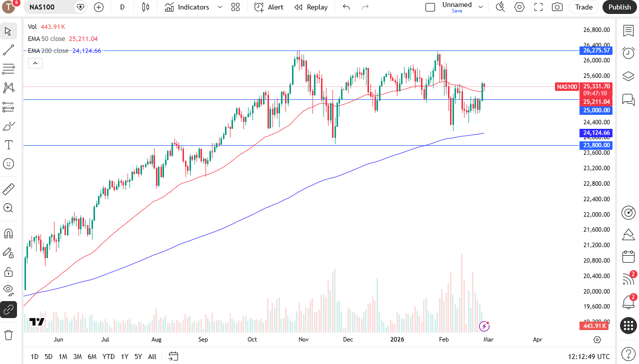This screenshot has width=639, height=364.
Task: Open indicator templates grid icon
Action: pyautogui.click(x=235, y=7)
